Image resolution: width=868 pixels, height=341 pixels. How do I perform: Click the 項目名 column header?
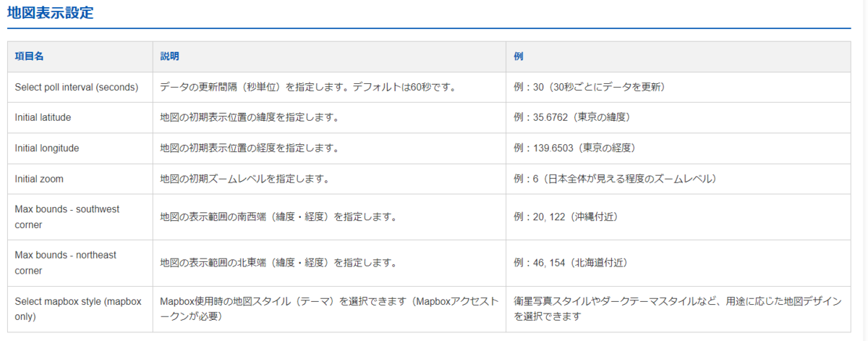tap(80, 56)
